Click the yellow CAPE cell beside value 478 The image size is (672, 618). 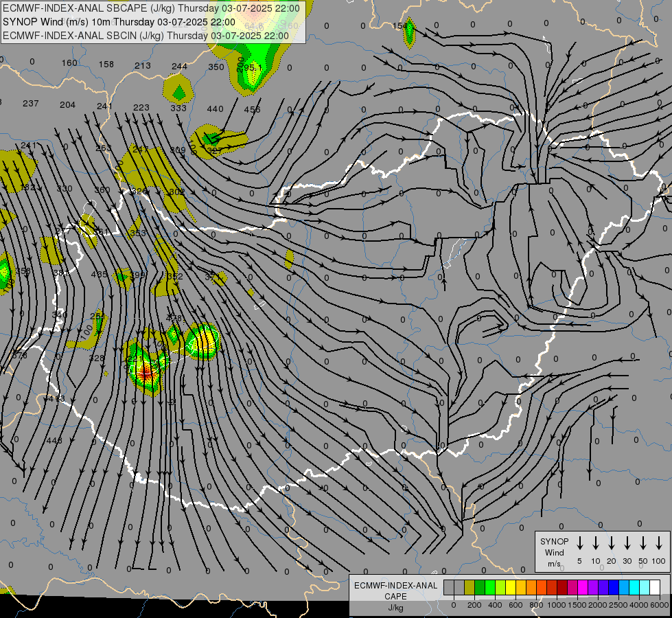pos(203,341)
